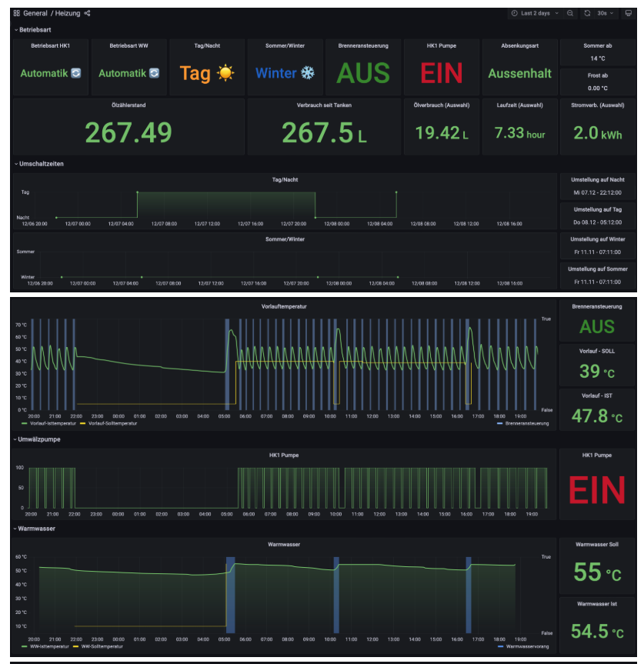Click the clock icon in time picker

tap(515, 13)
